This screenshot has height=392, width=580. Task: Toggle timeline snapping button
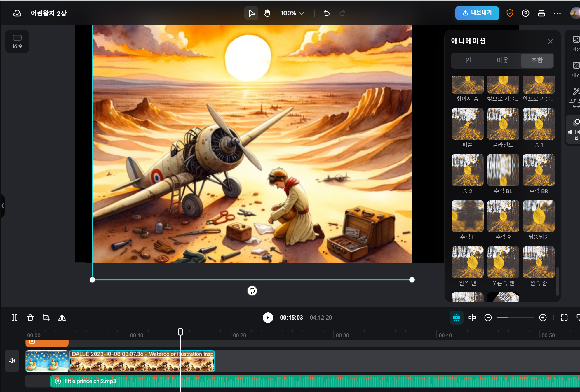coord(456,318)
